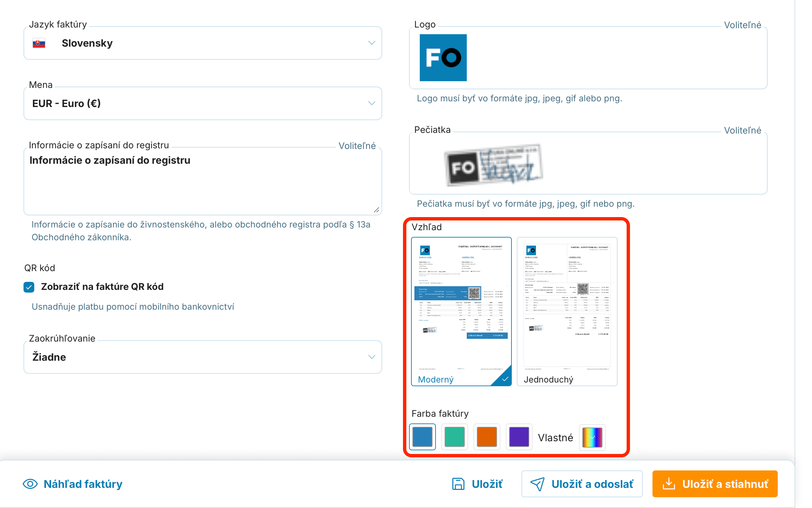This screenshot has height=508, width=812.
Task: Click into the Informácie o zapísaní do registru textarea
Action: pos(202,182)
